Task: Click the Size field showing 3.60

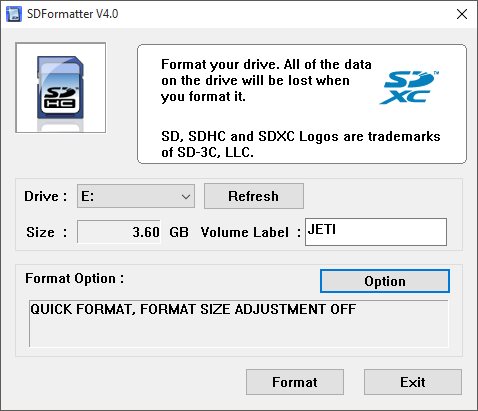Action: click(119, 232)
